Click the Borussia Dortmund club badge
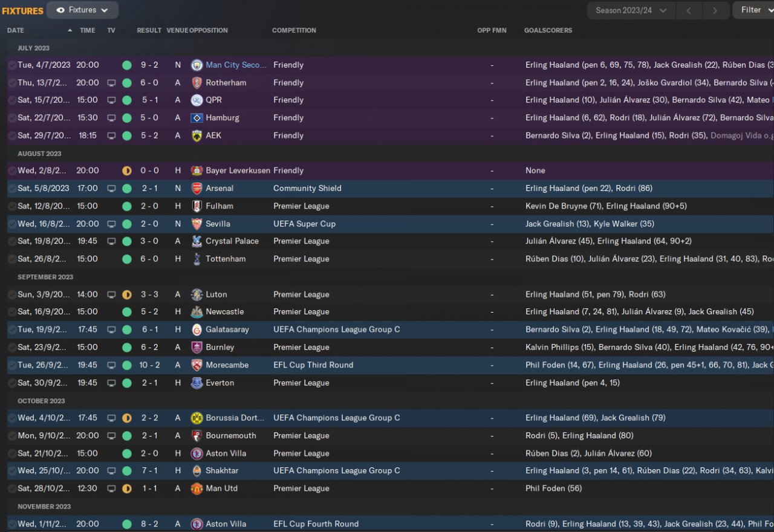This screenshot has width=774, height=532. coord(197,418)
